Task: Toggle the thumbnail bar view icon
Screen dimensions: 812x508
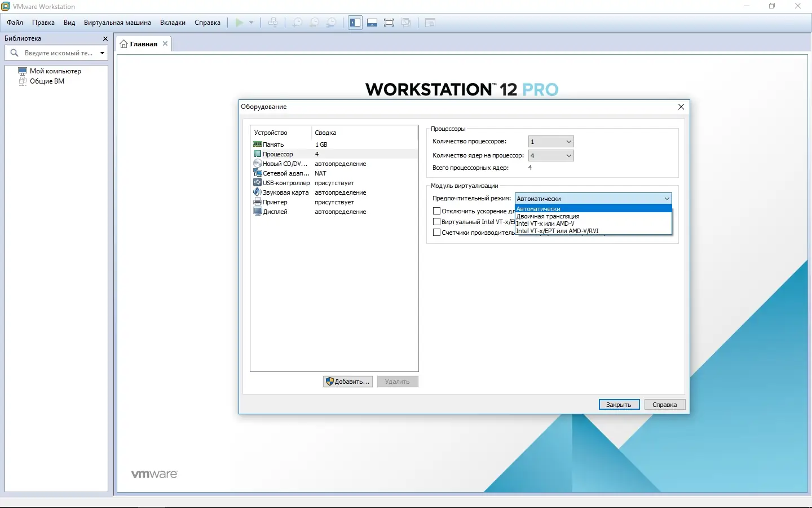Action: tap(372, 23)
